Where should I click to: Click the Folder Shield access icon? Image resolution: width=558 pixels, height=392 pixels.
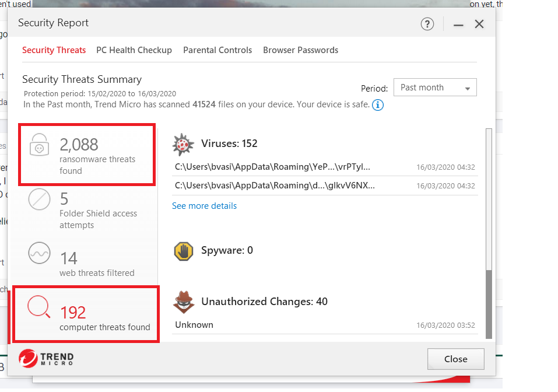(x=40, y=201)
